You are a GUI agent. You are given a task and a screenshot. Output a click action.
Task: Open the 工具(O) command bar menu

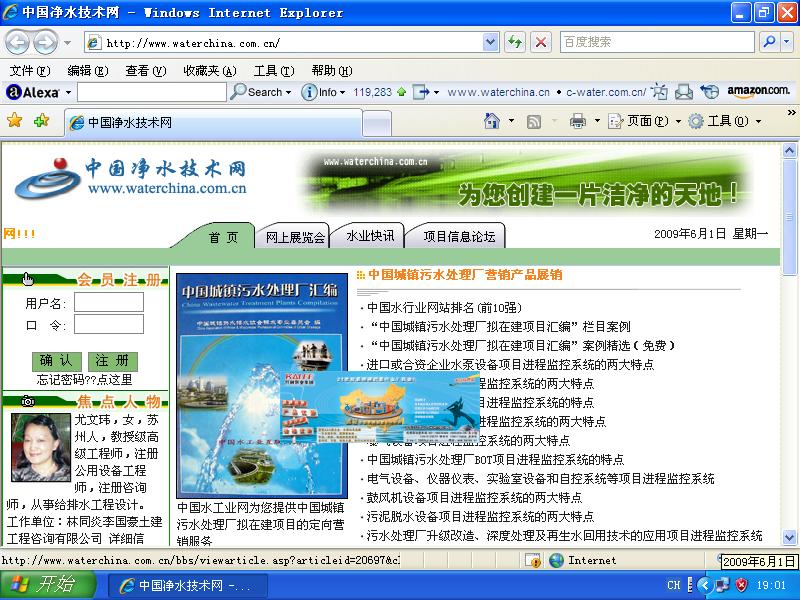click(x=725, y=121)
